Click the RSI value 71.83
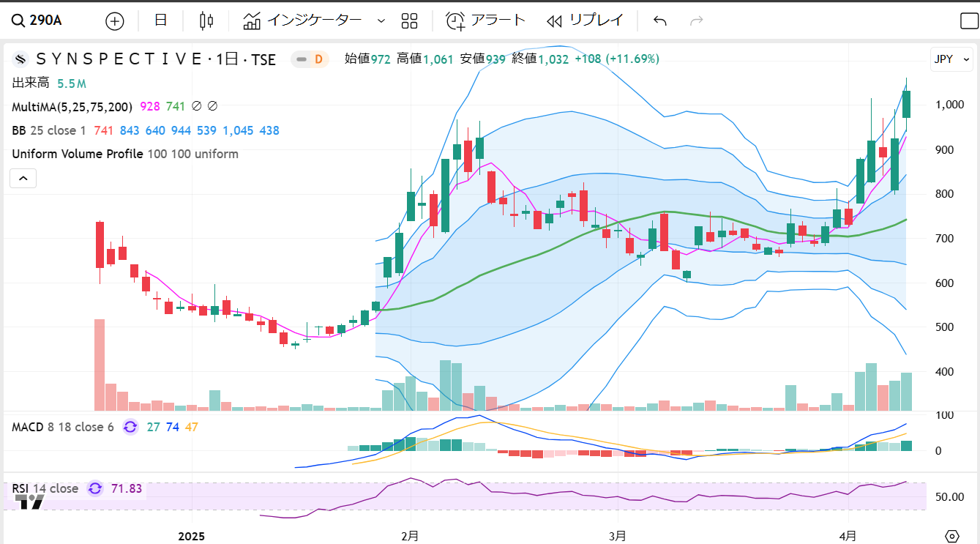The image size is (980, 544). (127, 488)
